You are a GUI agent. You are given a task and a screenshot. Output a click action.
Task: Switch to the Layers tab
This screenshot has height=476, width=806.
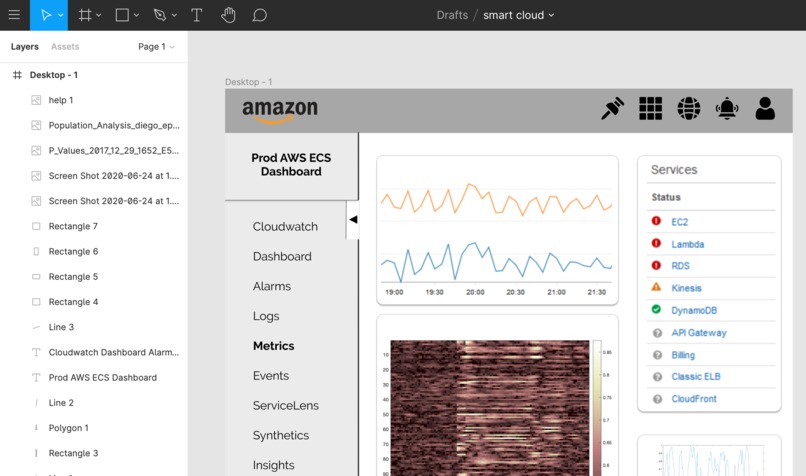point(25,46)
